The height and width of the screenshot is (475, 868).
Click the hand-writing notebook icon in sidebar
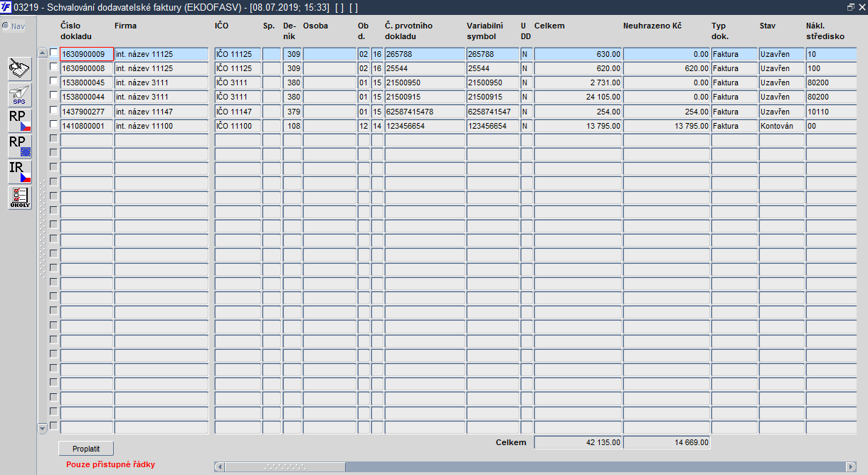(20, 69)
